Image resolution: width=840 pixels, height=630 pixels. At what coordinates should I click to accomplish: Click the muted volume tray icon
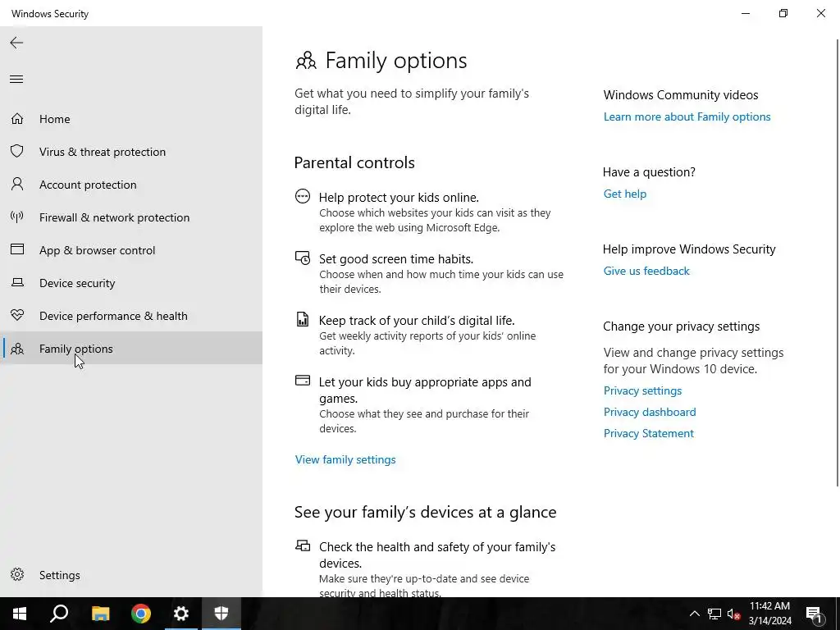734,614
